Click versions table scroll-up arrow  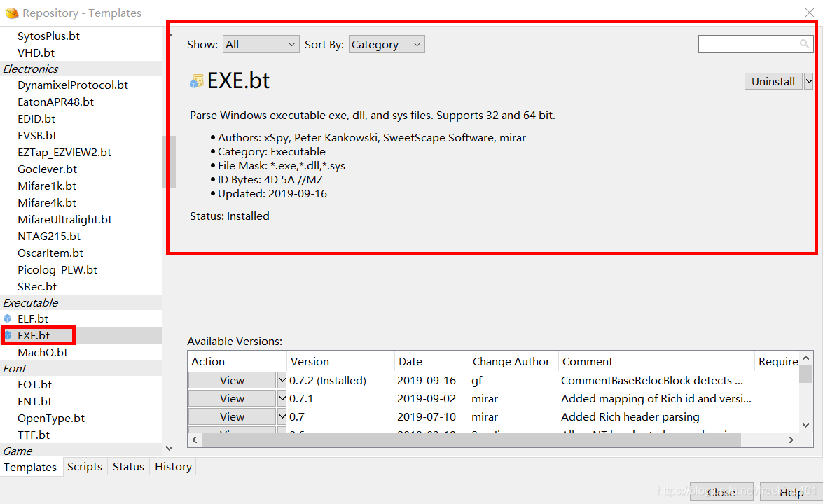click(806, 358)
